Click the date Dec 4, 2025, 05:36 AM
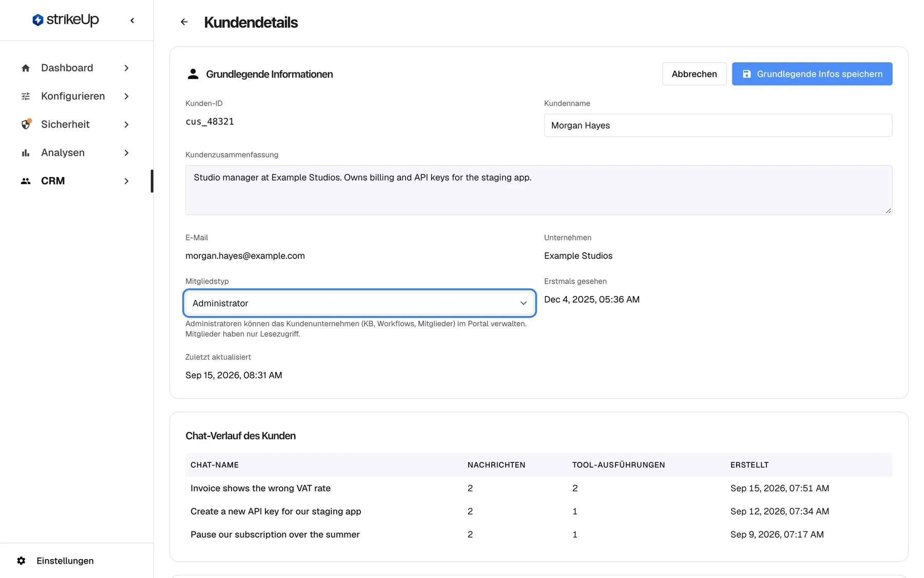 (x=592, y=300)
